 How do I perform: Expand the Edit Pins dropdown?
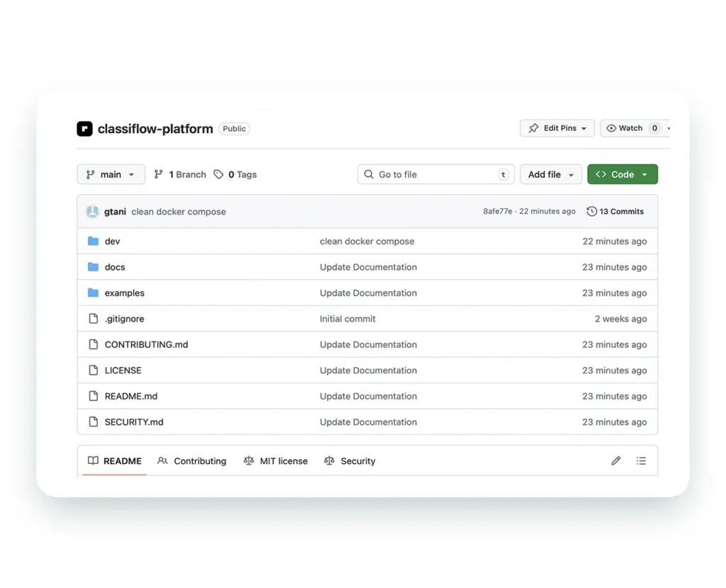point(557,128)
